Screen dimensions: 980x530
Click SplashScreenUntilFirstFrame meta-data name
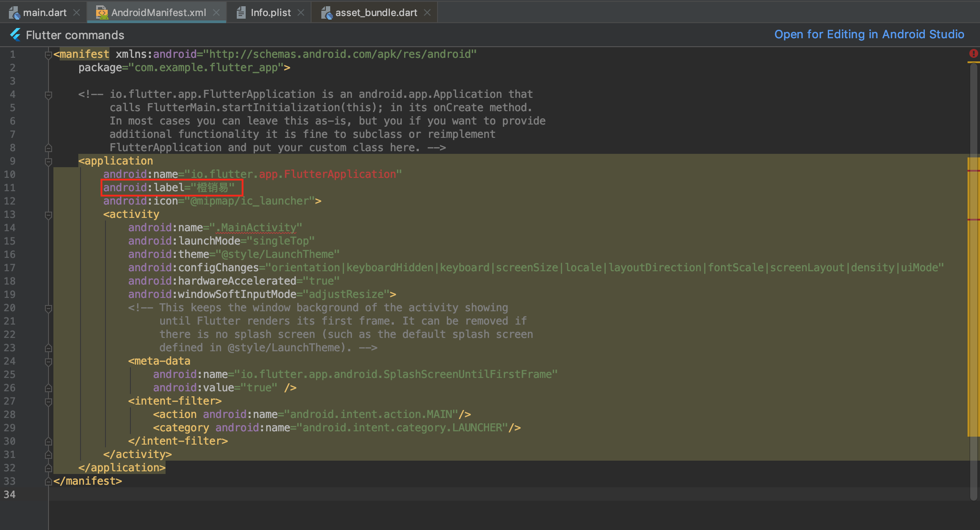tap(396, 374)
